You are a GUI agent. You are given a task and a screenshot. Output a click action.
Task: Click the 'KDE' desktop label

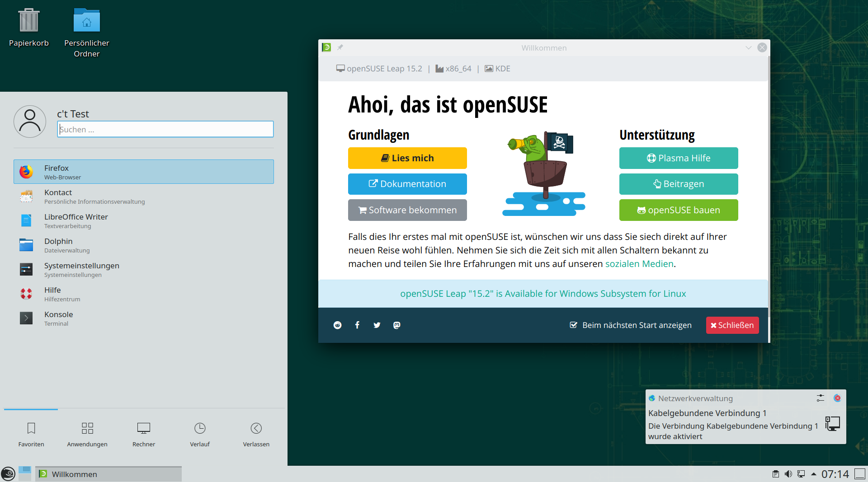pos(503,69)
